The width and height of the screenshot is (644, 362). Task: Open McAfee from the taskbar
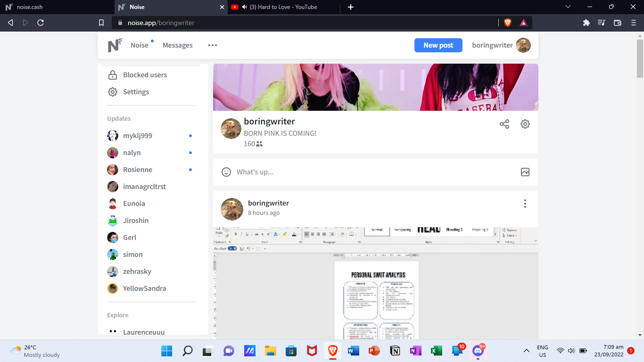click(x=312, y=351)
